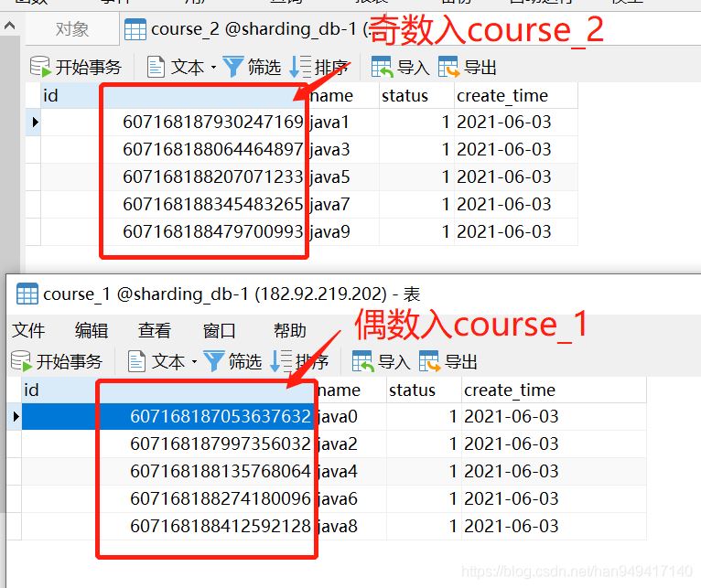Click the Sort icon in course_2 toolbar

300,67
